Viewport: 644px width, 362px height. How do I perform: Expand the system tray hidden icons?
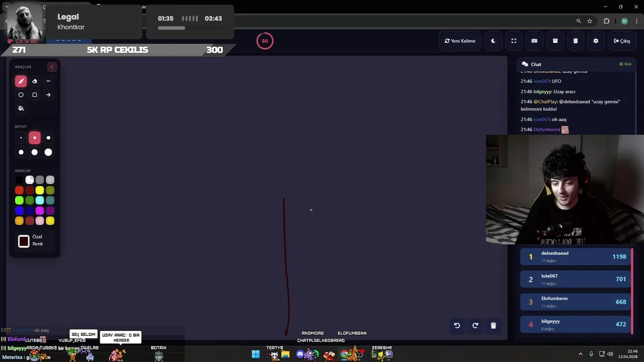click(x=580, y=354)
